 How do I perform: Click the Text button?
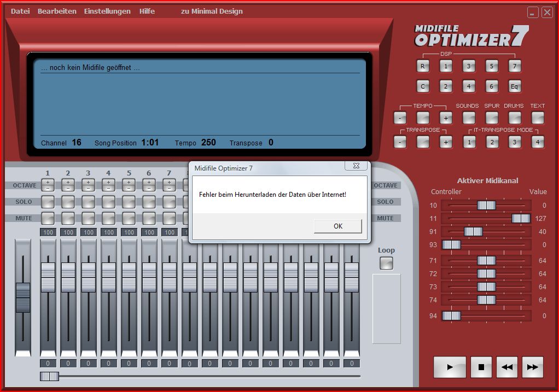pos(538,118)
